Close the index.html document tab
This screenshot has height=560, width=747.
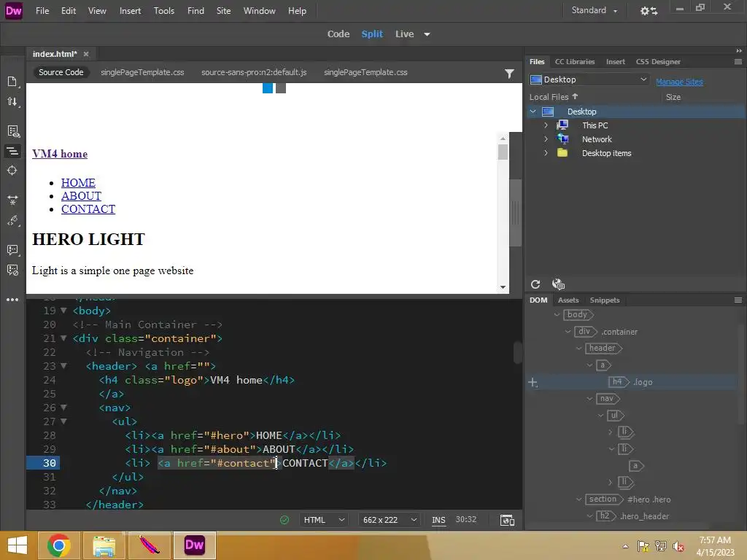pyautogui.click(x=86, y=54)
